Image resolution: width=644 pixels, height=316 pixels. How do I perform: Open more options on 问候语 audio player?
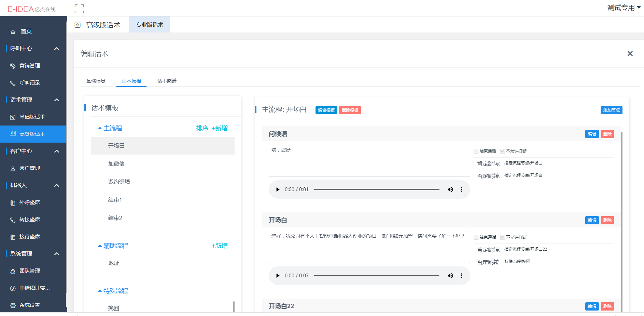(461, 189)
